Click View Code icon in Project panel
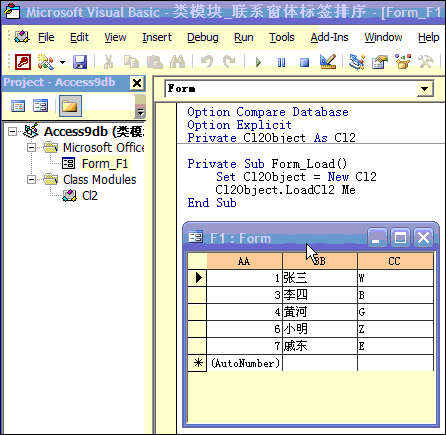446x435 pixels. click(x=18, y=106)
